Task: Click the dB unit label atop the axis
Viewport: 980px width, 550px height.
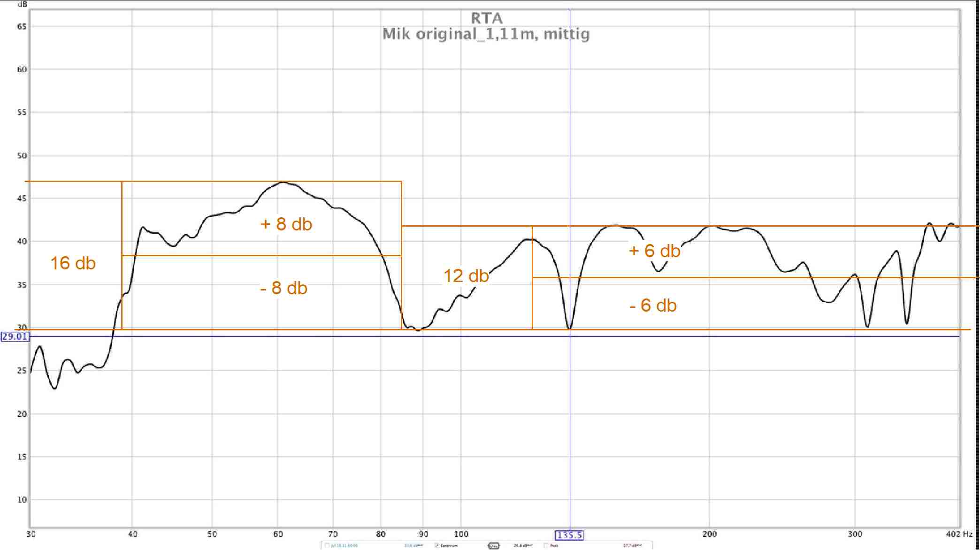Action: click(22, 4)
